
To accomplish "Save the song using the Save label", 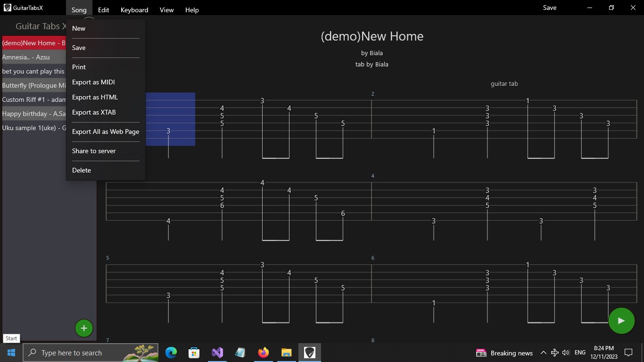I will pos(550,8).
